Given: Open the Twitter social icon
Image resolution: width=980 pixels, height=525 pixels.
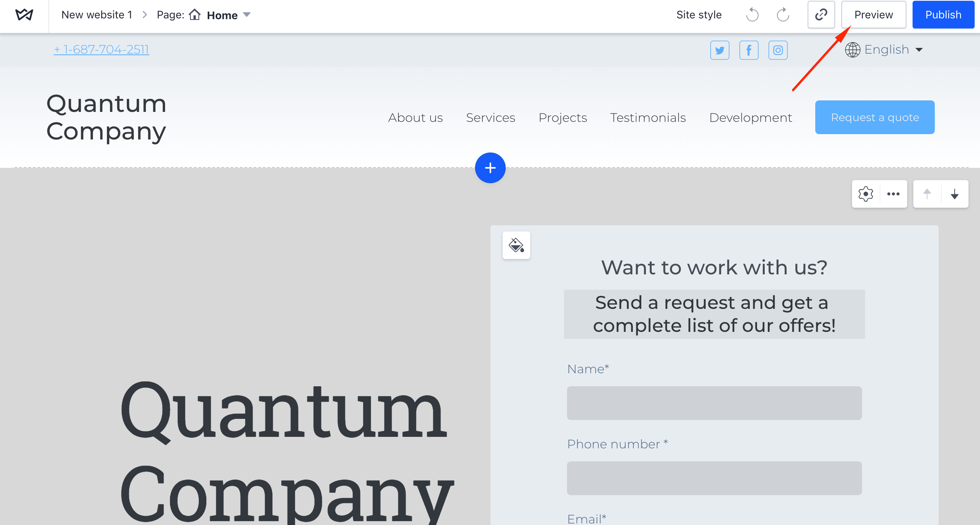Looking at the screenshot, I should [719, 50].
